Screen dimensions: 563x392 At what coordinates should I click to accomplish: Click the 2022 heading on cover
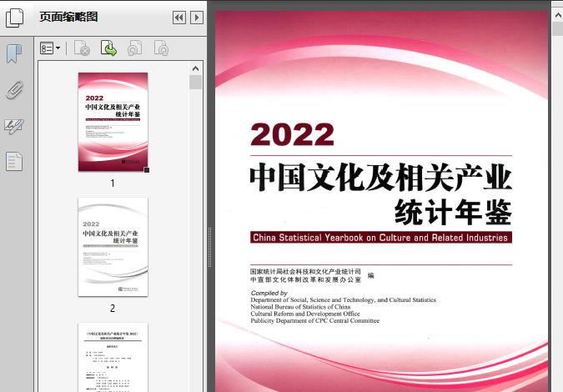pyautogui.click(x=292, y=134)
